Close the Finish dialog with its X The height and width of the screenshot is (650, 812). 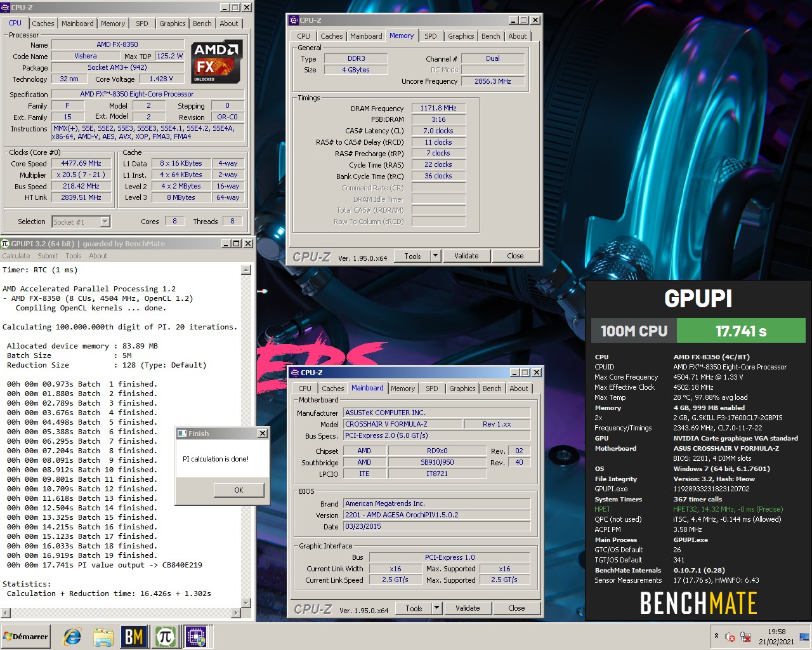point(263,433)
